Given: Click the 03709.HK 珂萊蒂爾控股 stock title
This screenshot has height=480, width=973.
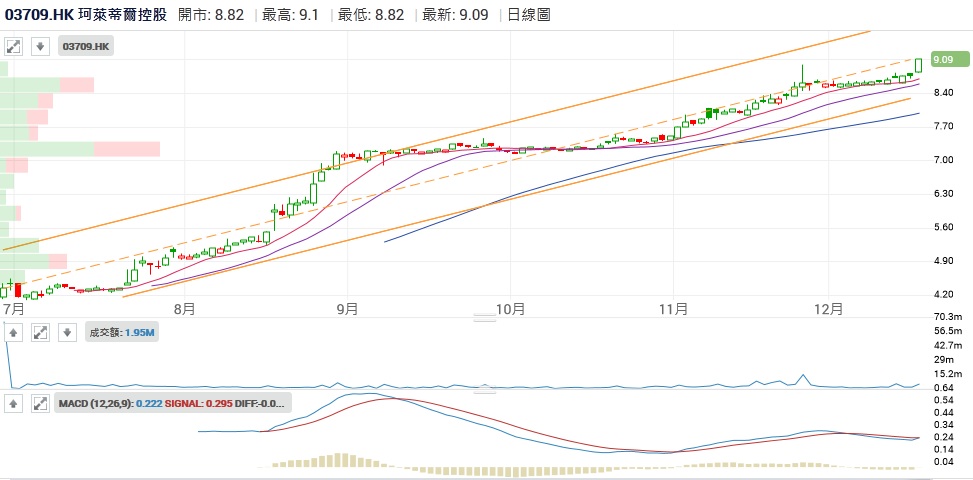Looking at the screenshot, I should point(85,15).
